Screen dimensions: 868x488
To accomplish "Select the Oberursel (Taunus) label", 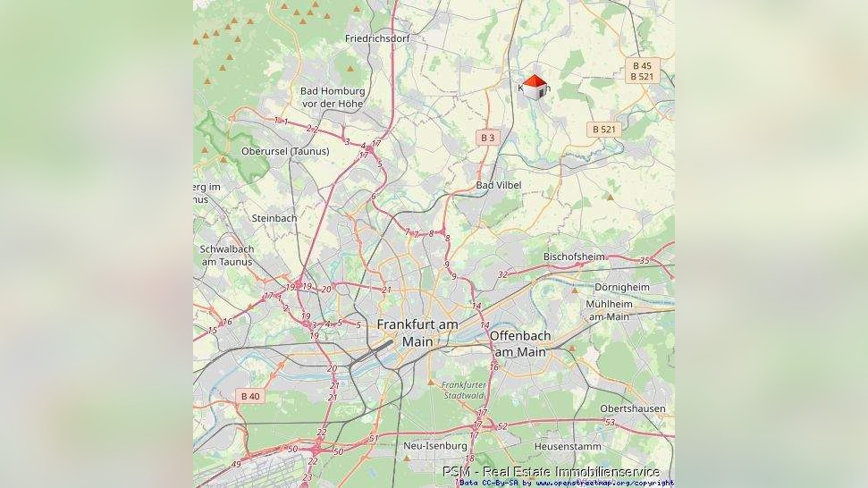I will coord(285,151).
